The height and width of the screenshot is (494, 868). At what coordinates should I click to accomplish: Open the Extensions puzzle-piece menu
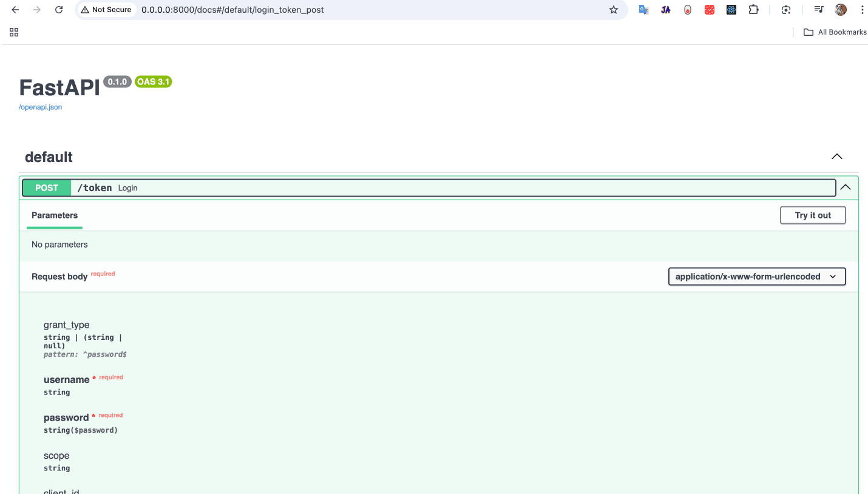(753, 10)
